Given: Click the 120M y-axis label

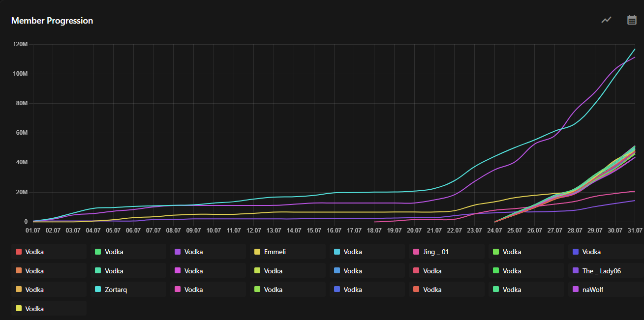Looking at the screenshot, I should (x=21, y=44).
